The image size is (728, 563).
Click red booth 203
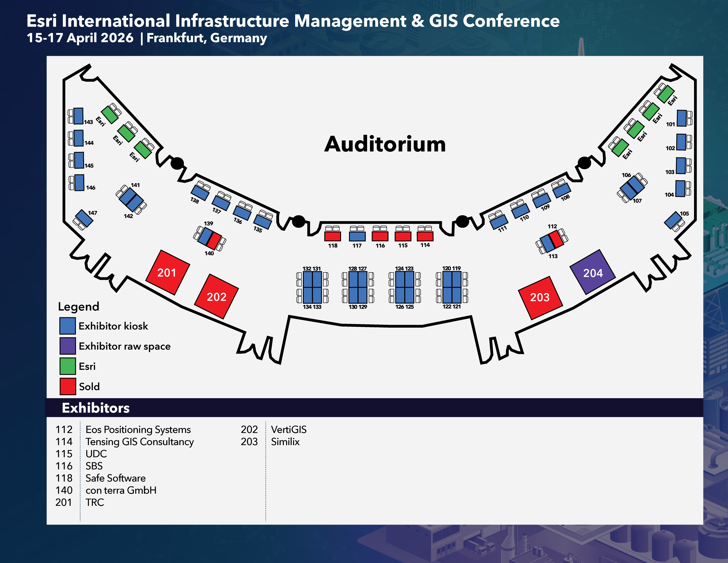540,298
